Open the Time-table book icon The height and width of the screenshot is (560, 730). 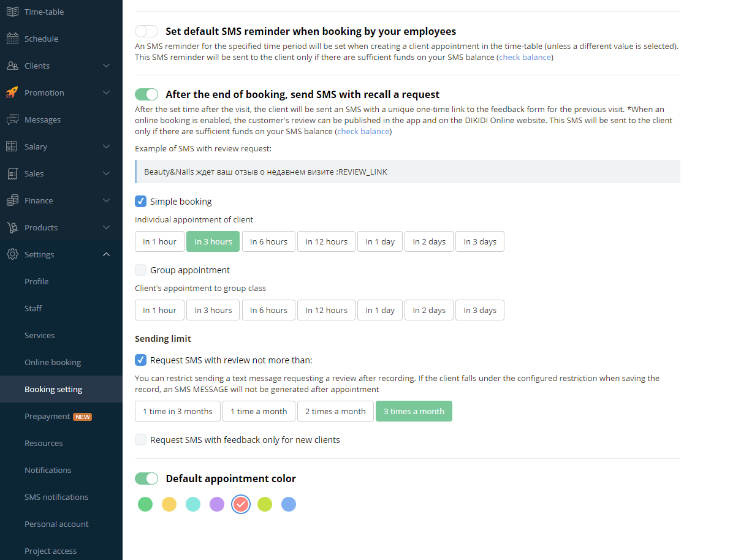click(13, 12)
